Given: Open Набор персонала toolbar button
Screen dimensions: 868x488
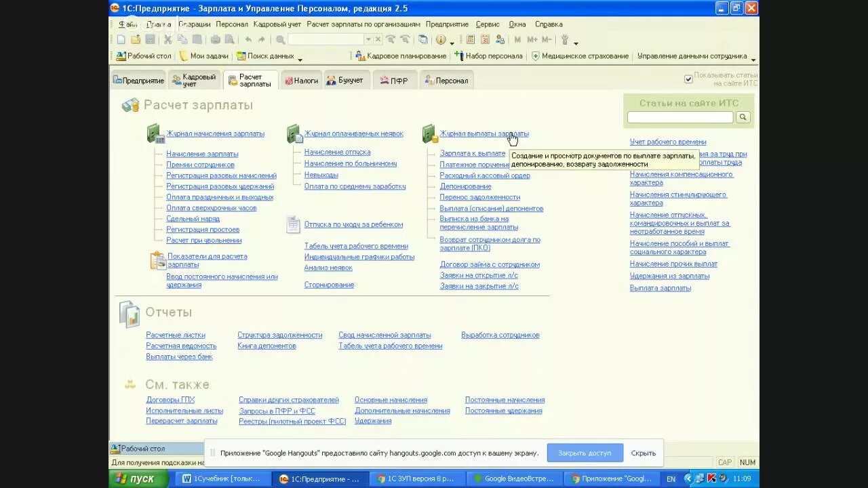Looking at the screenshot, I should click(489, 56).
